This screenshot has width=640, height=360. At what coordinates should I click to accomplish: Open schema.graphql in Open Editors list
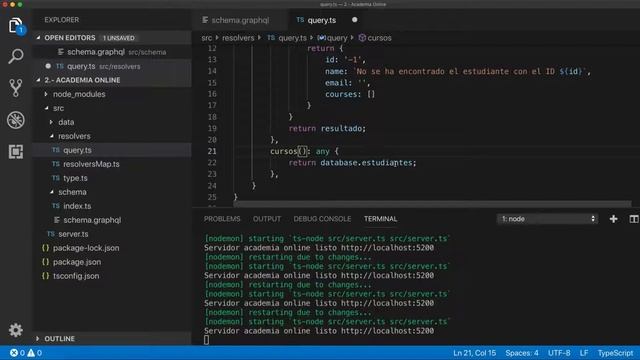[112, 52]
